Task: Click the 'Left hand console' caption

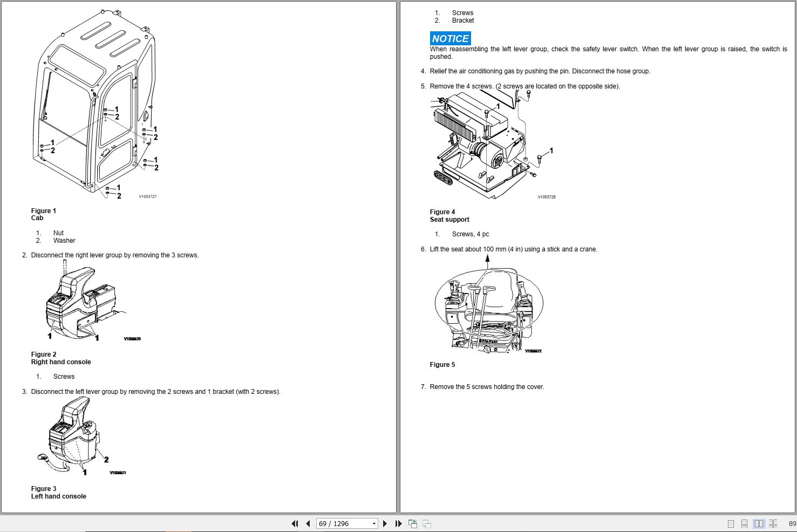Action: point(59,496)
